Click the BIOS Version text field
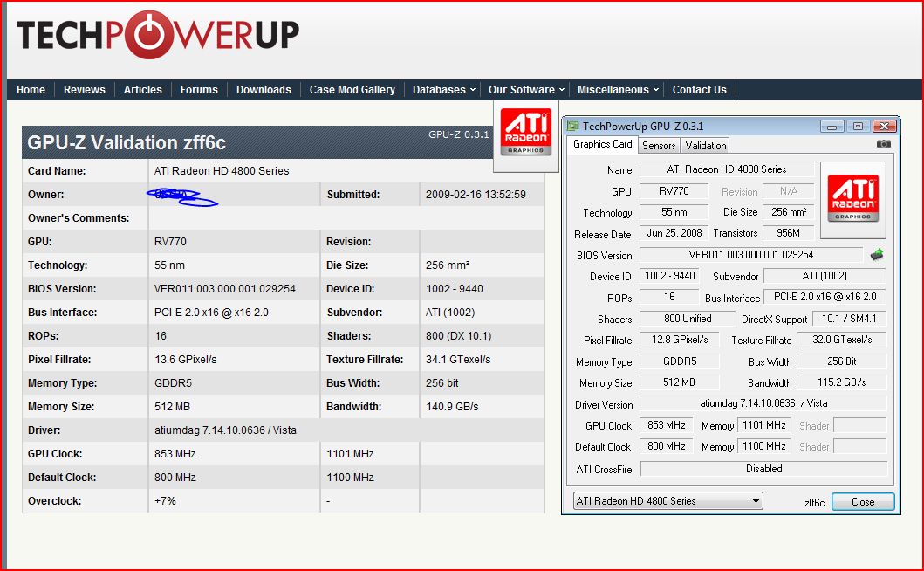924x571 pixels. click(750, 255)
